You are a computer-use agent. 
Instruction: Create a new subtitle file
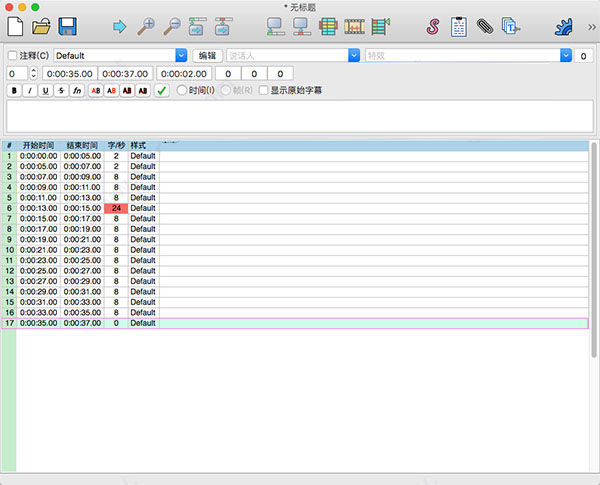(x=15, y=26)
